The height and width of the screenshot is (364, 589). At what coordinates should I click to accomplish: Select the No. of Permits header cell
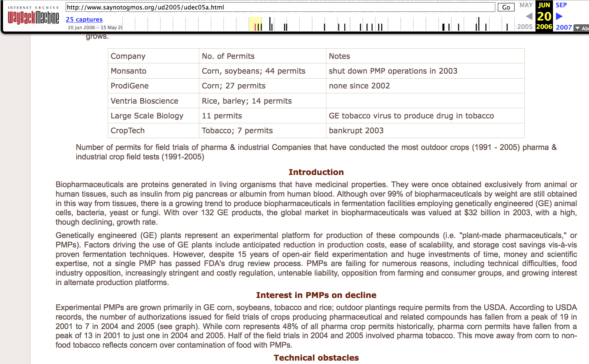coord(263,56)
